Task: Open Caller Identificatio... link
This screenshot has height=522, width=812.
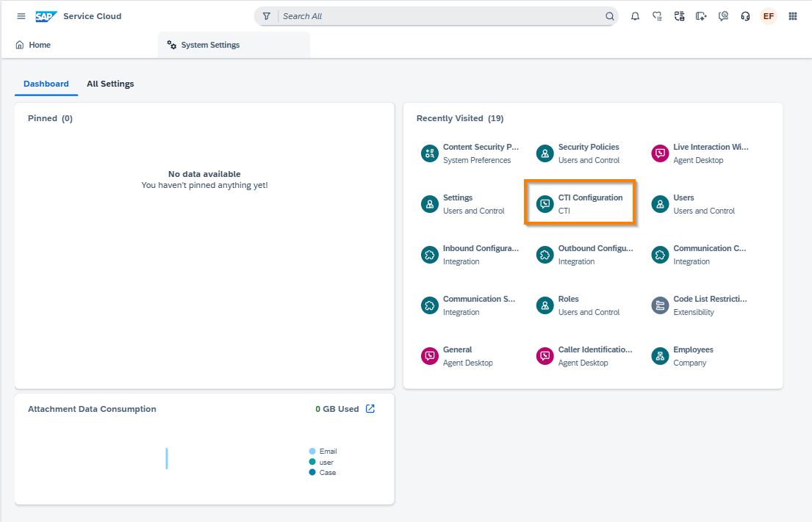Action: tap(595, 349)
